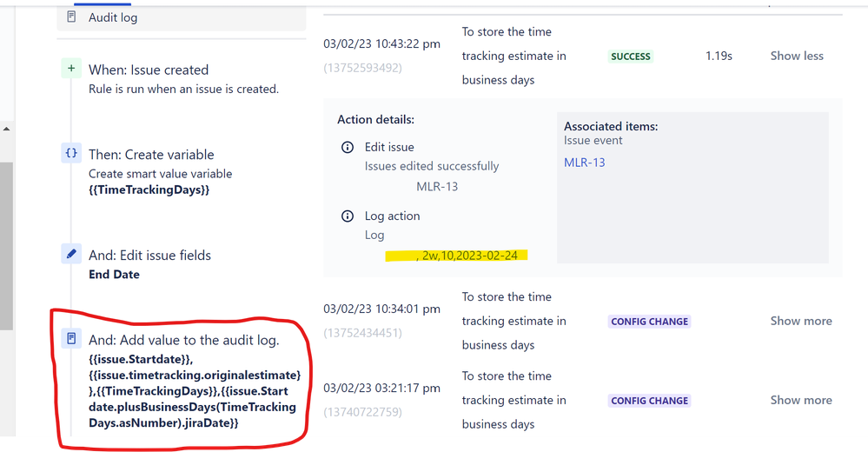Viewport: 868px width, 452px height.
Task: Click the Associated items heading
Action: 611,126
